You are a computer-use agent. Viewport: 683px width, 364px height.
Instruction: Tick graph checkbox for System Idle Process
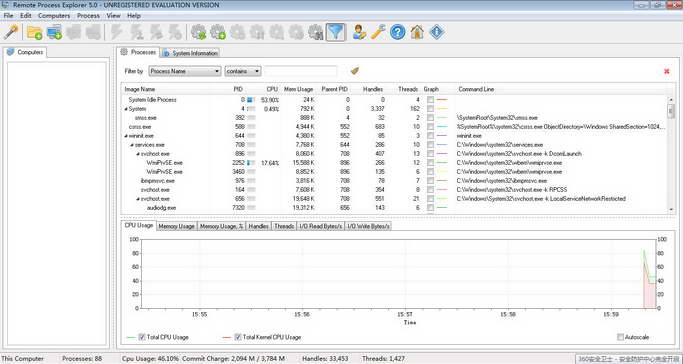click(430, 100)
